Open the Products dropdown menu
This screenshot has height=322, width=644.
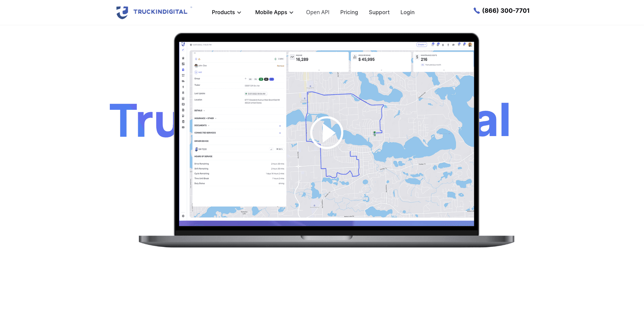pyautogui.click(x=226, y=12)
